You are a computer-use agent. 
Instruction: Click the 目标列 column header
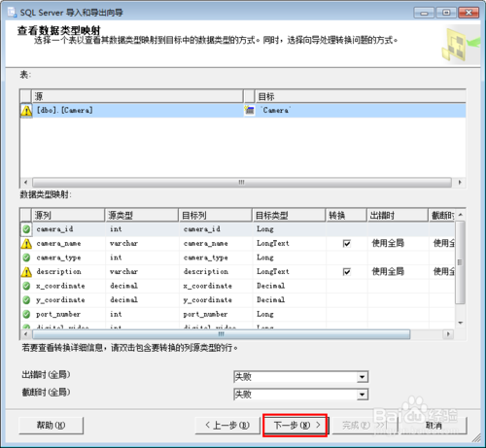[216, 215]
